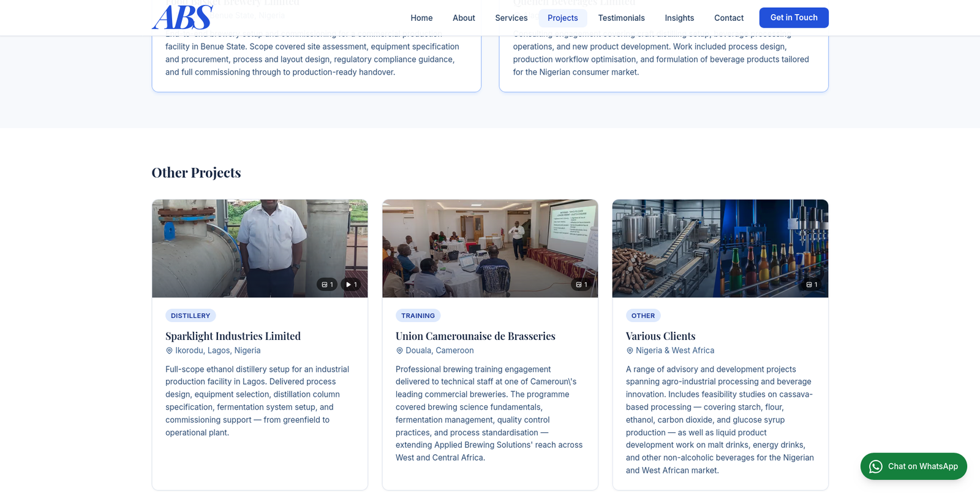Select the Projects navigation item
Image resolution: width=980 pixels, height=493 pixels.
coord(563,18)
